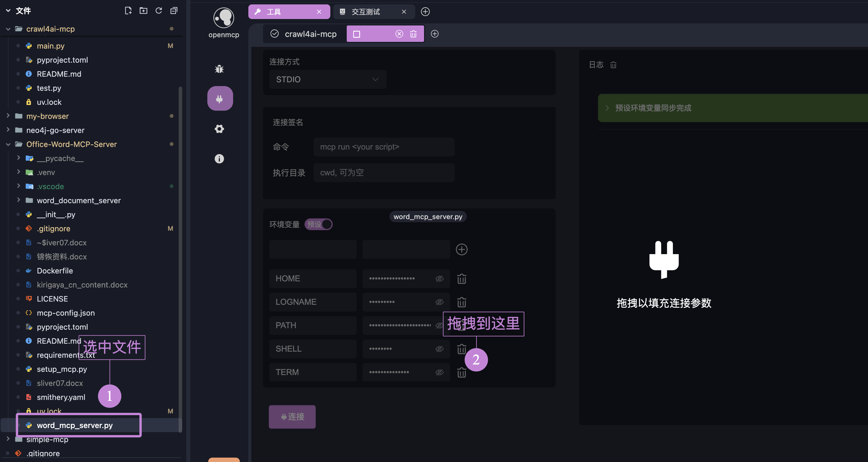Reveal the PATH variable value
The image size is (868, 462).
tap(439, 325)
